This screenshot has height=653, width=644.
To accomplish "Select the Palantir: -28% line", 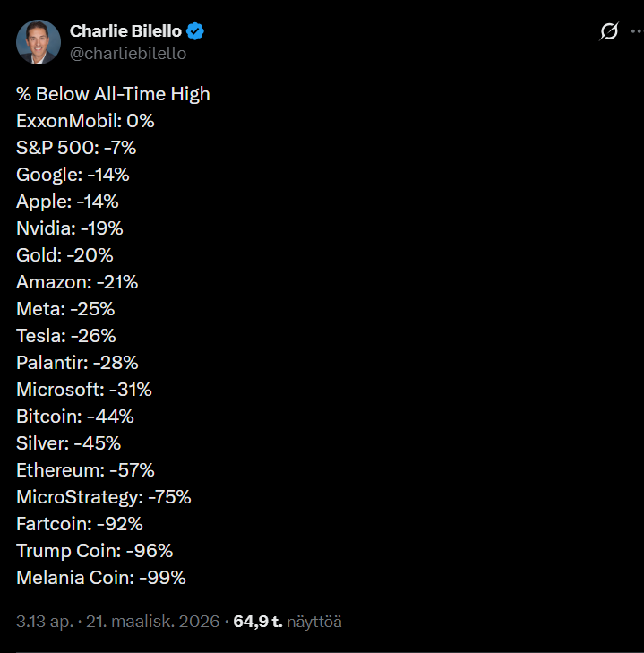I will 77,363.
